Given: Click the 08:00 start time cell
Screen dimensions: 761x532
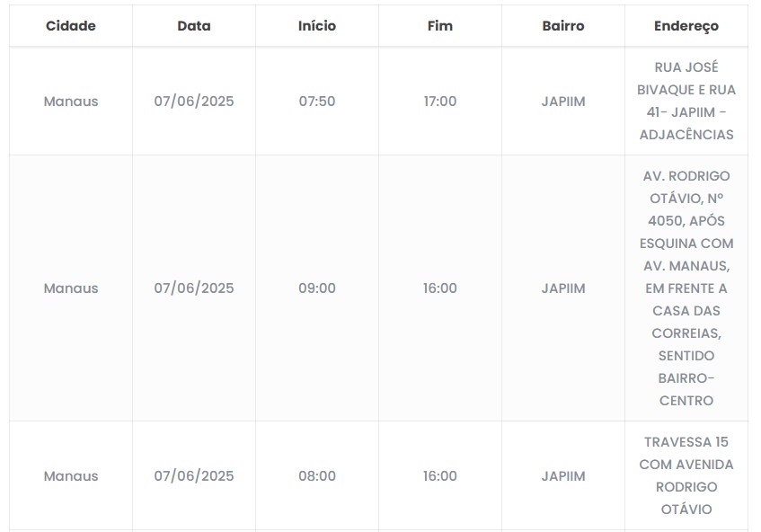Looking at the screenshot, I should tap(317, 476).
